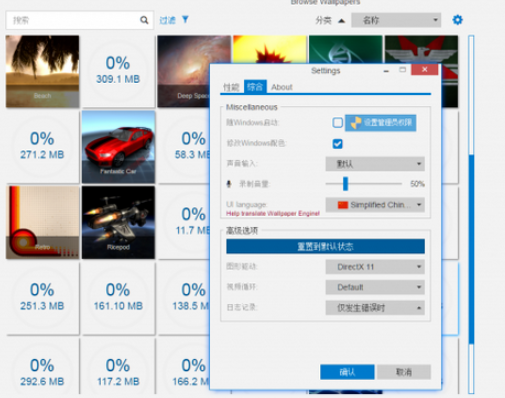Click the microphone icon beside recording volume
The width and height of the screenshot is (505, 398).
[229, 184]
